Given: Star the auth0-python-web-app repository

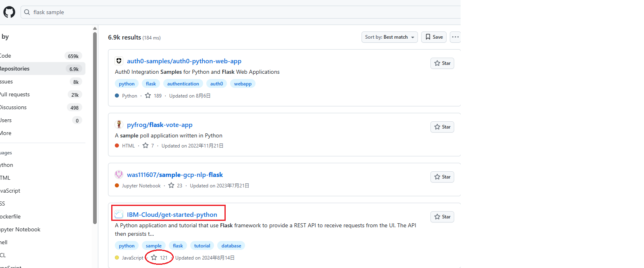Looking at the screenshot, I should [x=442, y=63].
